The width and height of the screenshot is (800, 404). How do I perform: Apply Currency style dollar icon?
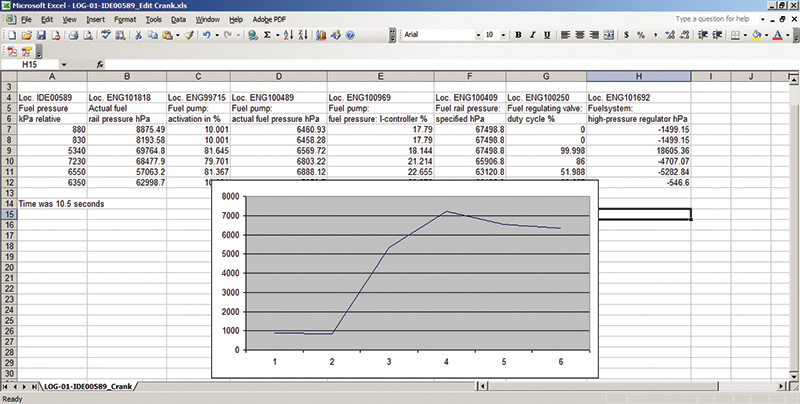coord(626,35)
